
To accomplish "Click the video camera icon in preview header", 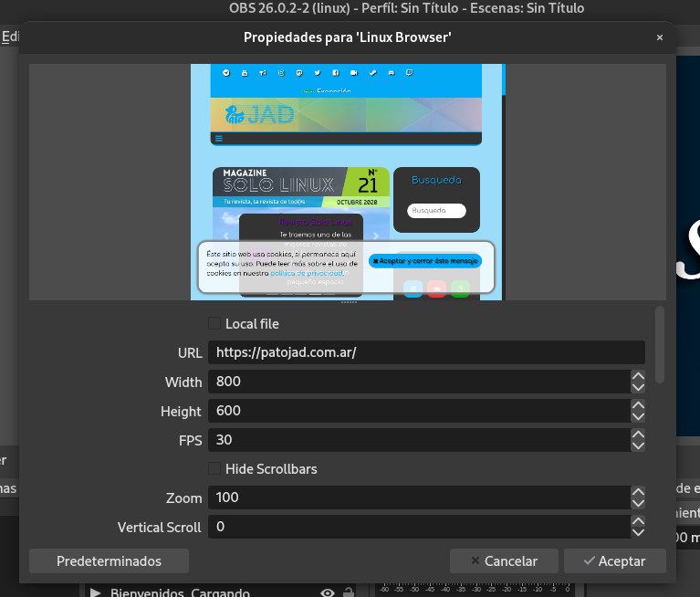I will 354,73.
